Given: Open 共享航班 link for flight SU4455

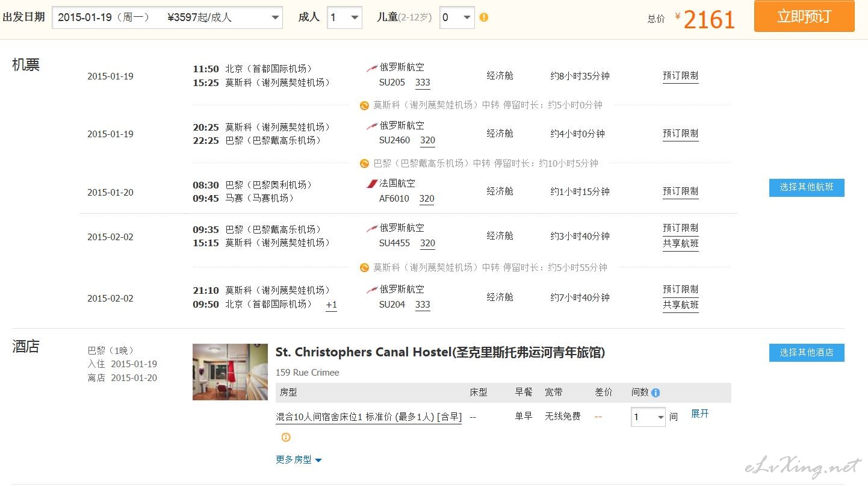Looking at the screenshot, I should point(681,244).
